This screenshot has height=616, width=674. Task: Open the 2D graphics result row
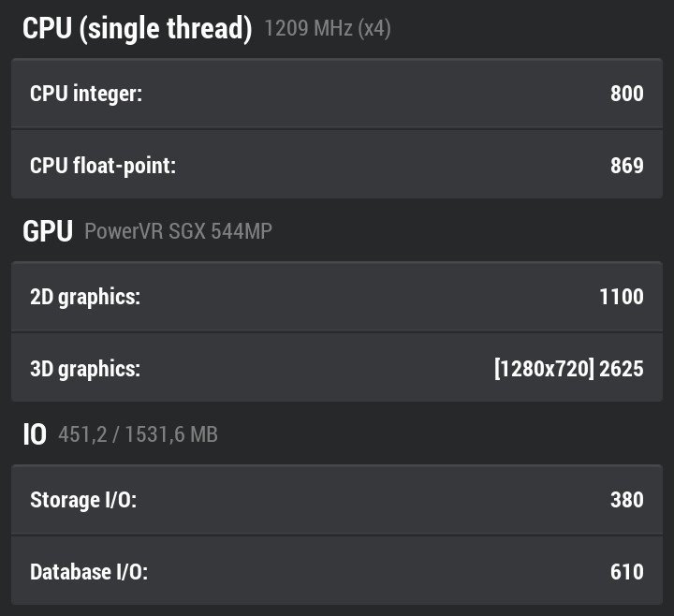click(x=337, y=296)
